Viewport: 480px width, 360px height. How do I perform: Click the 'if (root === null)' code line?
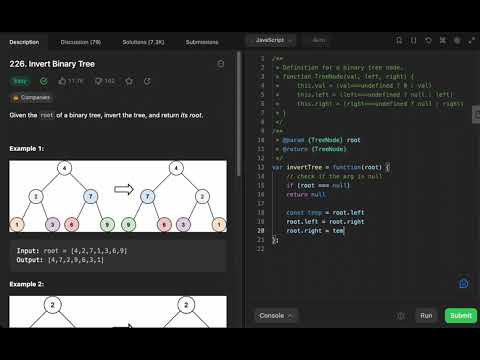pyautogui.click(x=318, y=185)
